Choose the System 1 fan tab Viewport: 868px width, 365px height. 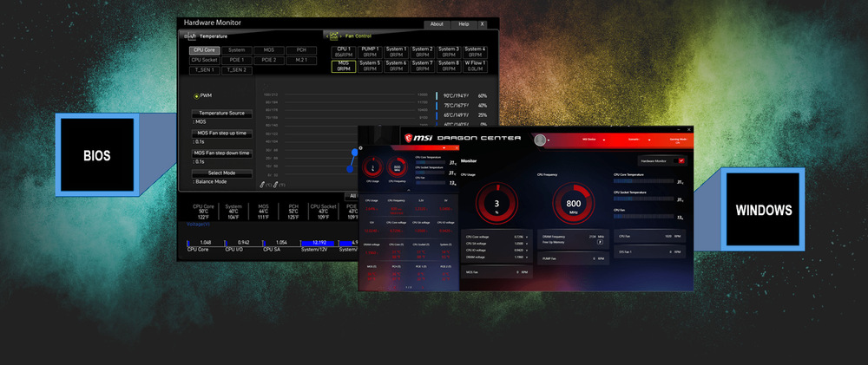click(x=396, y=52)
